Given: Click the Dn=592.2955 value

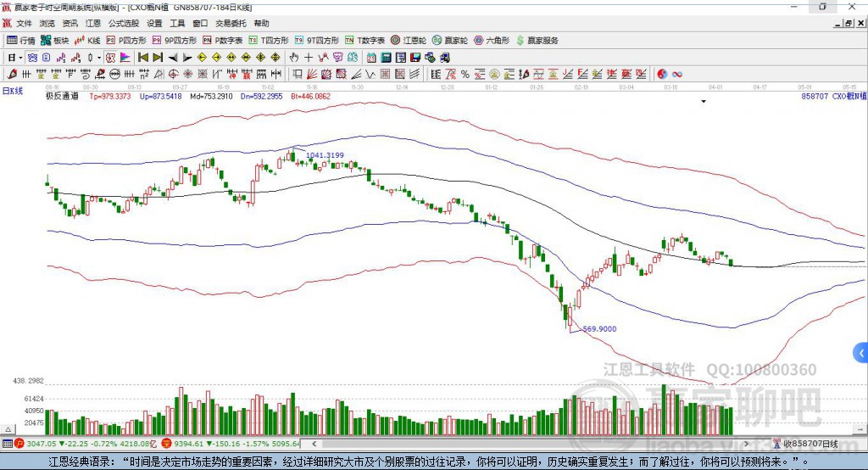Looking at the screenshot, I should click(261, 97).
